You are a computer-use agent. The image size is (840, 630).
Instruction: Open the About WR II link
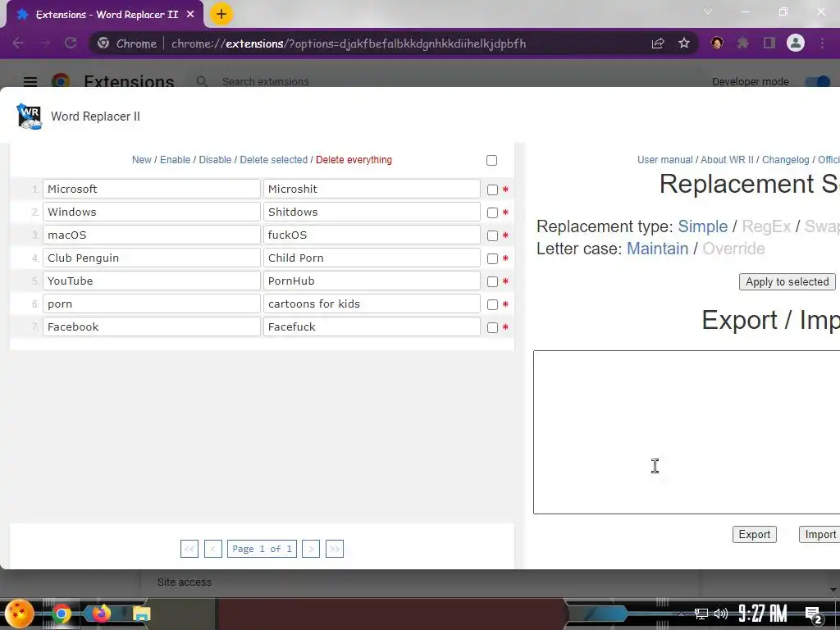pos(727,160)
